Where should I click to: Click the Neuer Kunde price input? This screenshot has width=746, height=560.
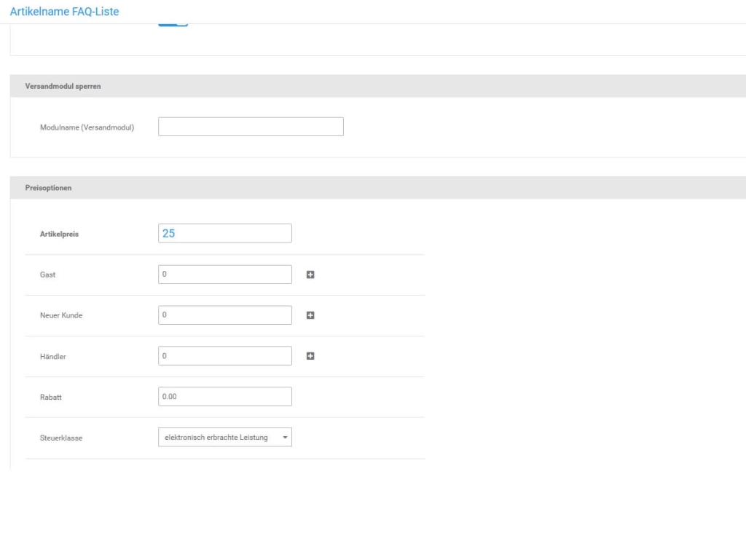pyautogui.click(x=224, y=315)
